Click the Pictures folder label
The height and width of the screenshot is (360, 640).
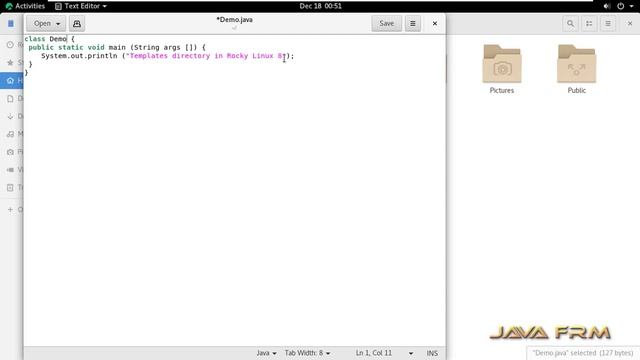pos(502,91)
